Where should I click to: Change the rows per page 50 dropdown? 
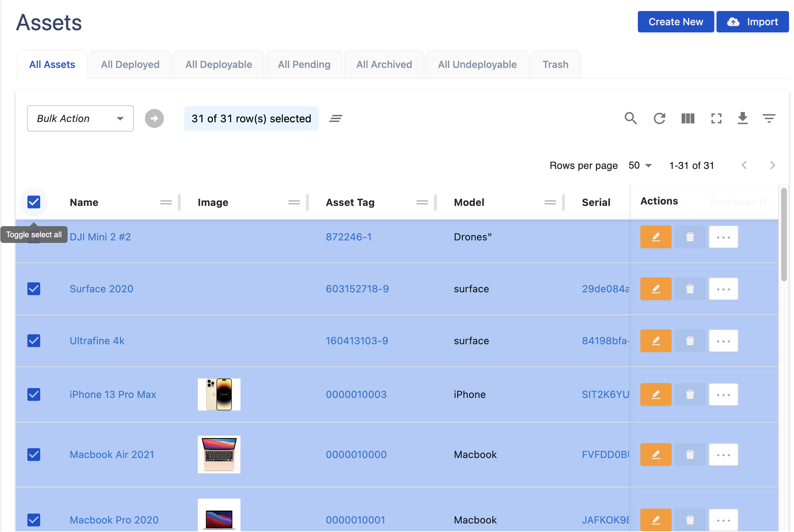click(640, 165)
